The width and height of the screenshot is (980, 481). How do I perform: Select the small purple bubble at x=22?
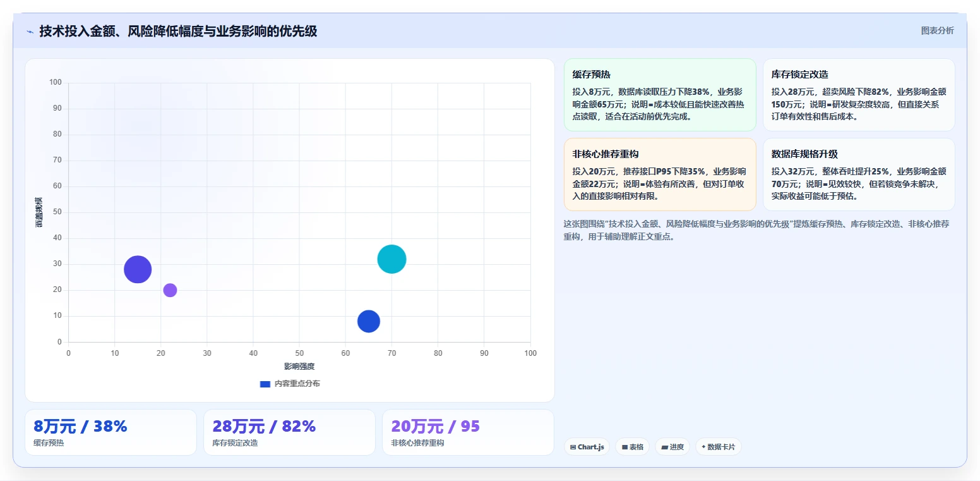tap(170, 290)
